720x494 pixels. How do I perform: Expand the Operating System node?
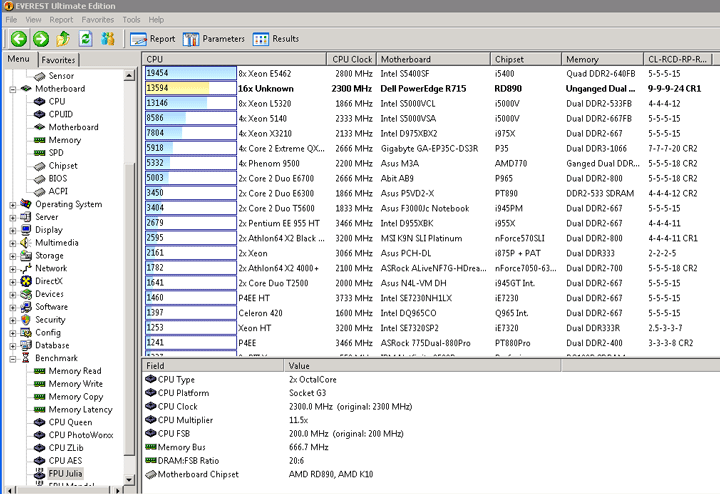13,205
